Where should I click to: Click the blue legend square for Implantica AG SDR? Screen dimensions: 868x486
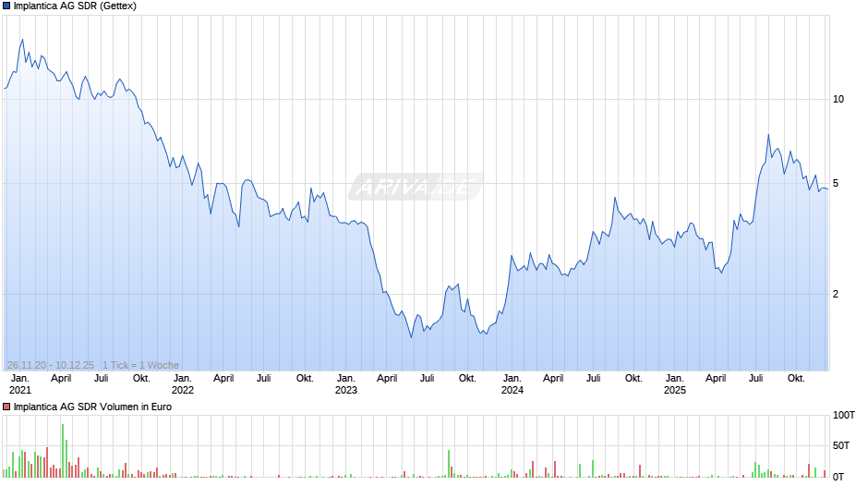tap(6, 6)
